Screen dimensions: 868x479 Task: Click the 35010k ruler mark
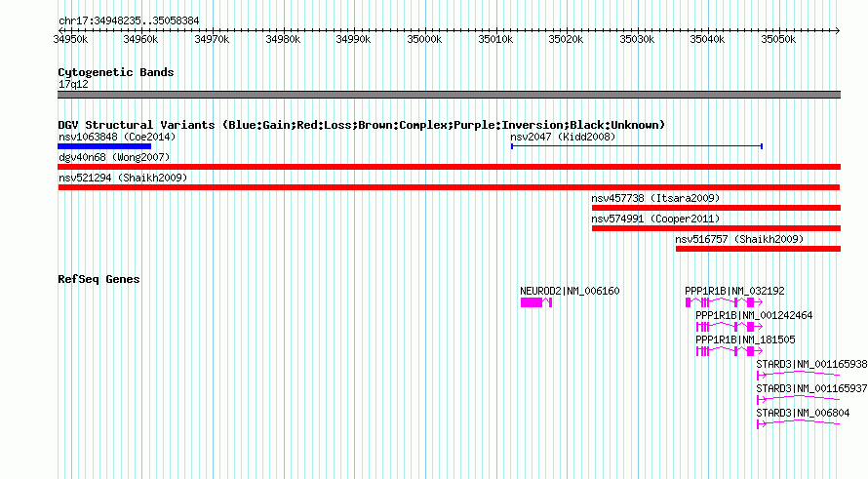click(x=495, y=39)
